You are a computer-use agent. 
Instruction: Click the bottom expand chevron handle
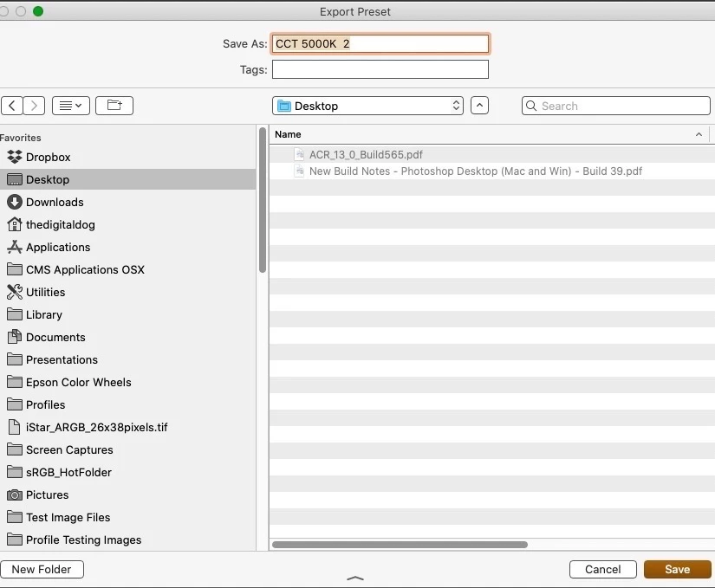[355, 578]
